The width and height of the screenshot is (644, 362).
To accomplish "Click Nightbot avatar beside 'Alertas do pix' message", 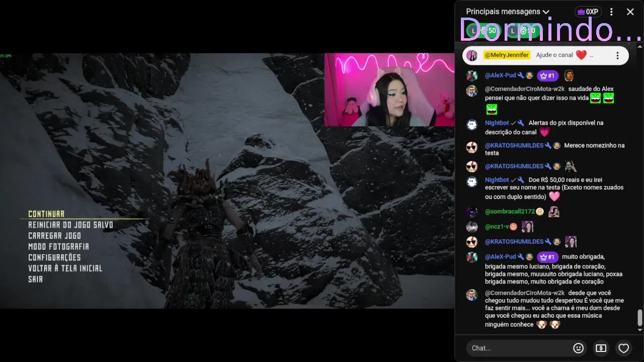I will click(x=472, y=125).
